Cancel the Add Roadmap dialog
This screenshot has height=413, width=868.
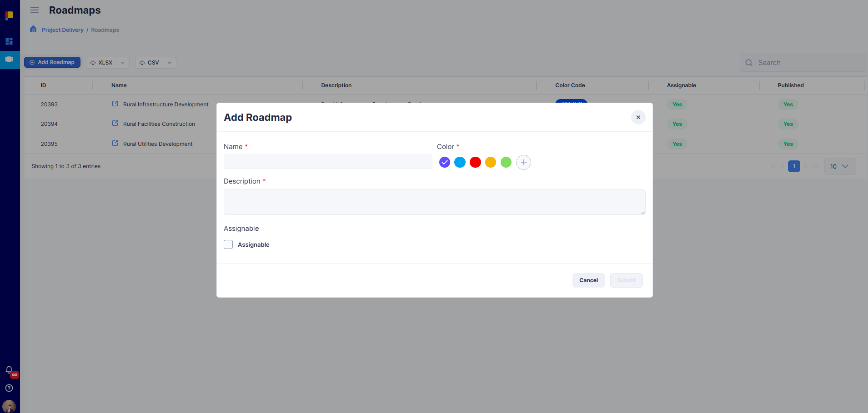pyautogui.click(x=588, y=280)
